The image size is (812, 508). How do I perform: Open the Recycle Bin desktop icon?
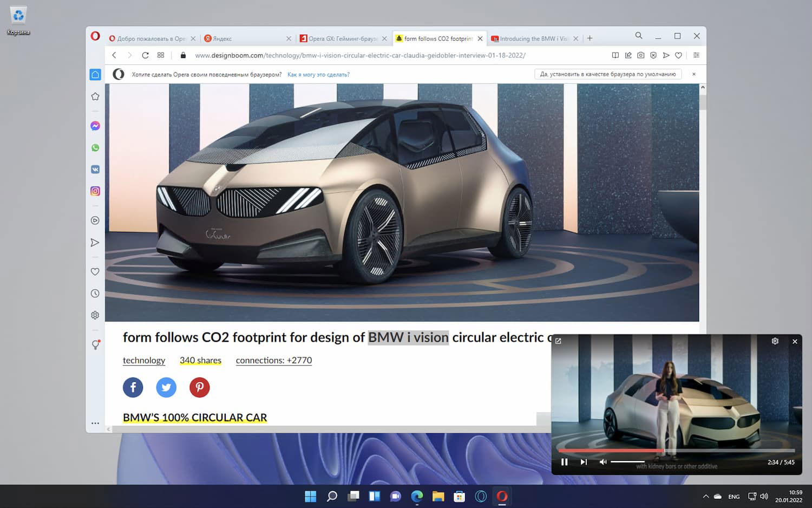click(18, 21)
